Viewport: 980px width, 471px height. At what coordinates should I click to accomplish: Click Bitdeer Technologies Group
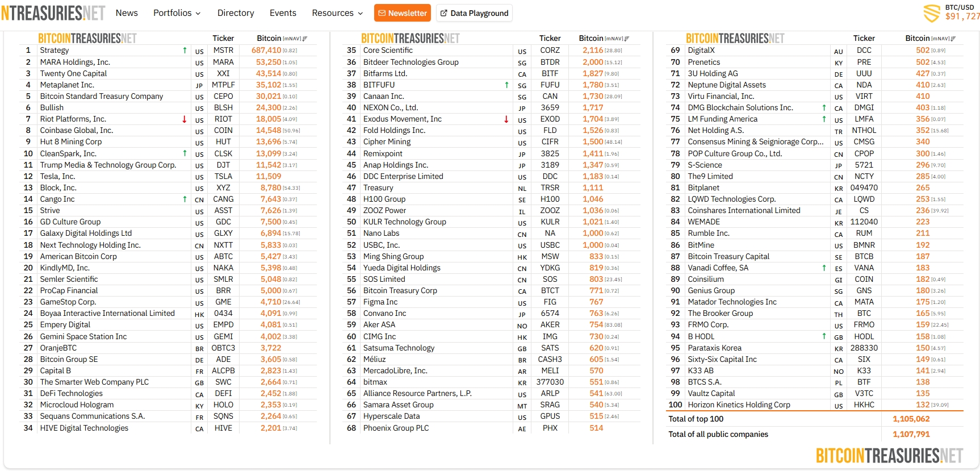[x=411, y=62]
